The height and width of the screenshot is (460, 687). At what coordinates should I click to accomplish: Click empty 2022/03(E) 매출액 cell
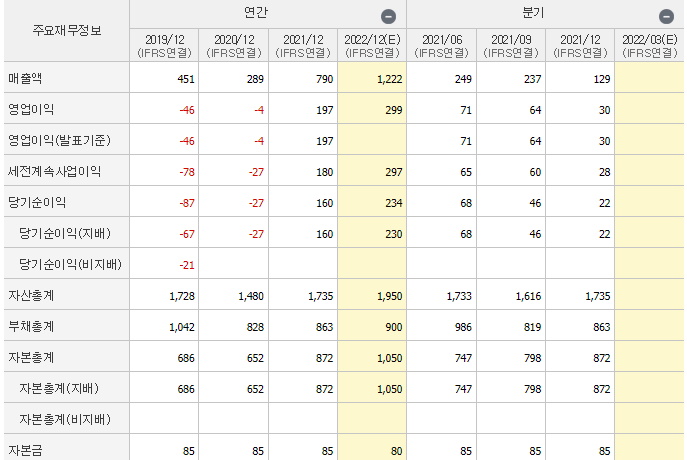649,77
